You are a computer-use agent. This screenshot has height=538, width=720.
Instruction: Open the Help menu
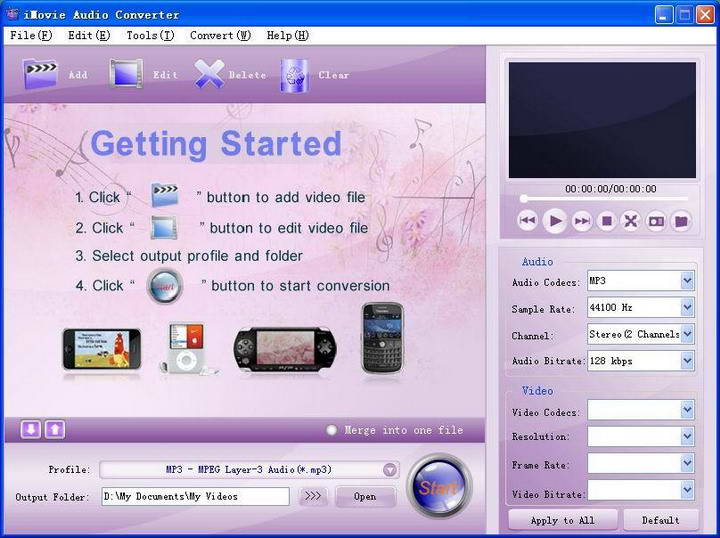tap(287, 35)
